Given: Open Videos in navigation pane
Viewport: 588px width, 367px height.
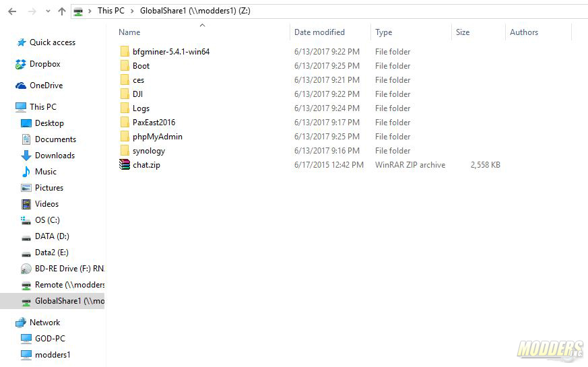Looking at the screenshot, I should click(x=46, y=203).
